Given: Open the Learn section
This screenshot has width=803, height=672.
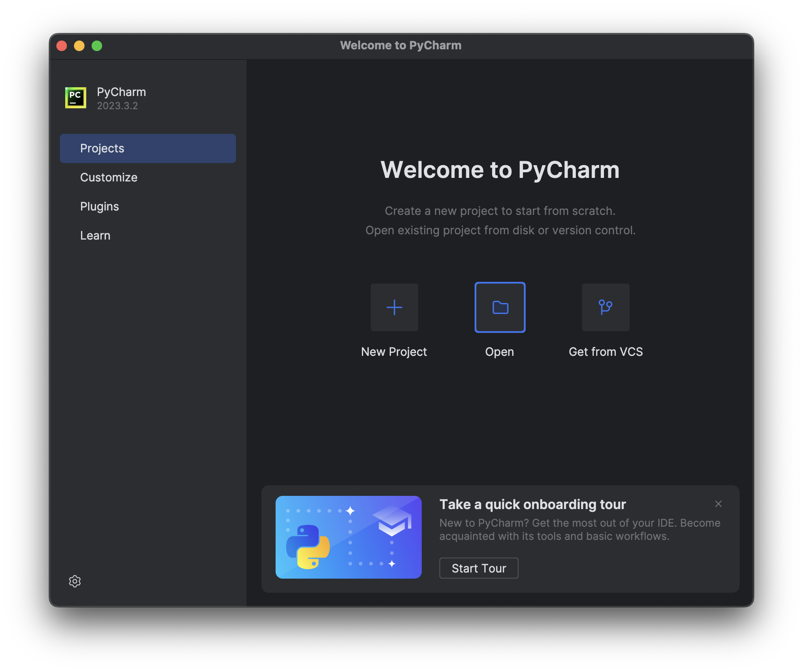Looking at the screenshot, I should [x=95, y=235].
